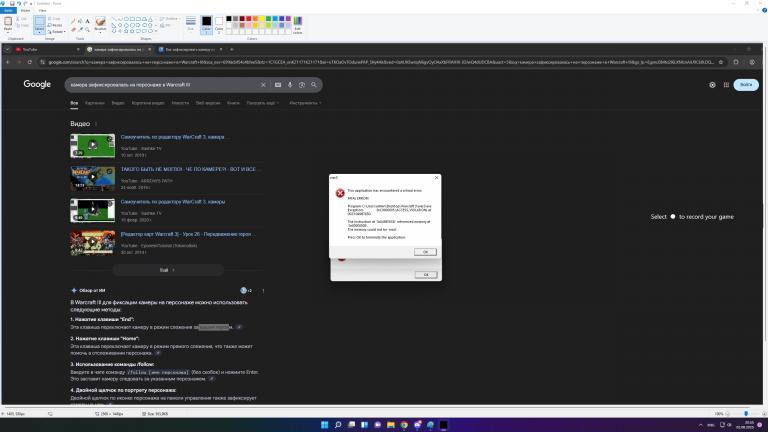Open Customize Quick Access Toolbar dropdown
Image resolution: width=768 pixels, height=432 pixels.
coord(31,3)
